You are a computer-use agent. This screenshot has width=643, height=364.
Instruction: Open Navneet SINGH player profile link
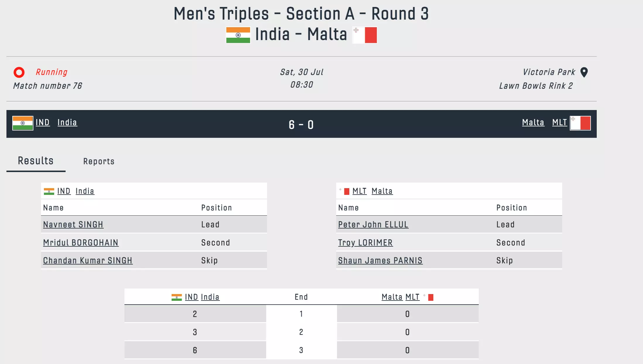pyautogui.click(x=73, y=224)
